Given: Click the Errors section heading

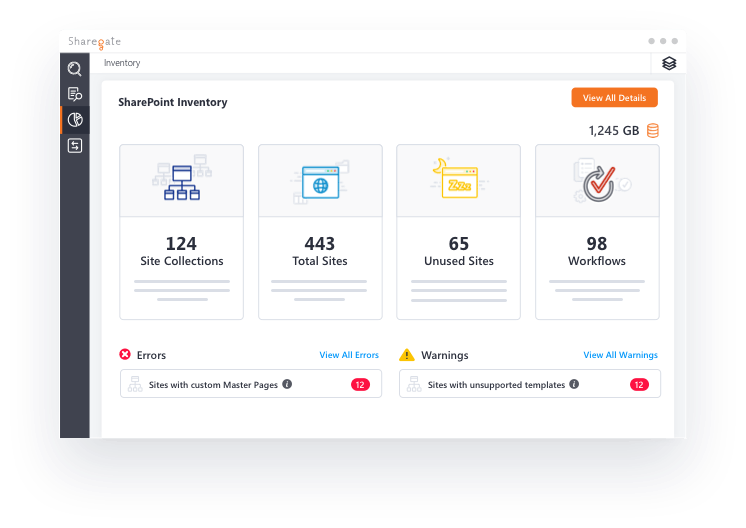Looking at the screenshot, I should click(151, 355).
